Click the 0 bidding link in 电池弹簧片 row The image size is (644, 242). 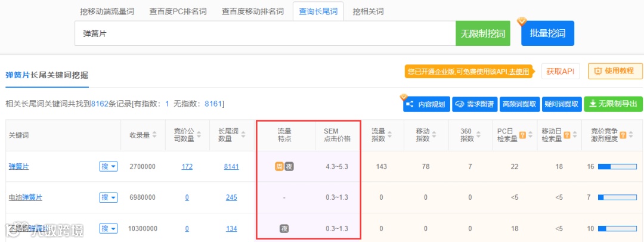tap(187, 198)
